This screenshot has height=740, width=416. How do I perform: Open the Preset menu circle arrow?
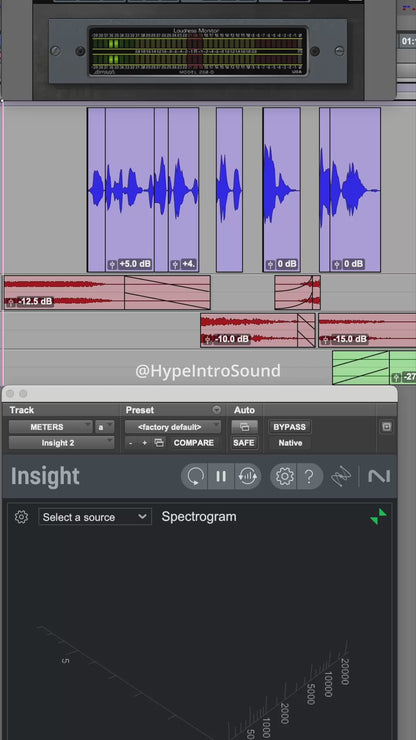click(217, 409)
